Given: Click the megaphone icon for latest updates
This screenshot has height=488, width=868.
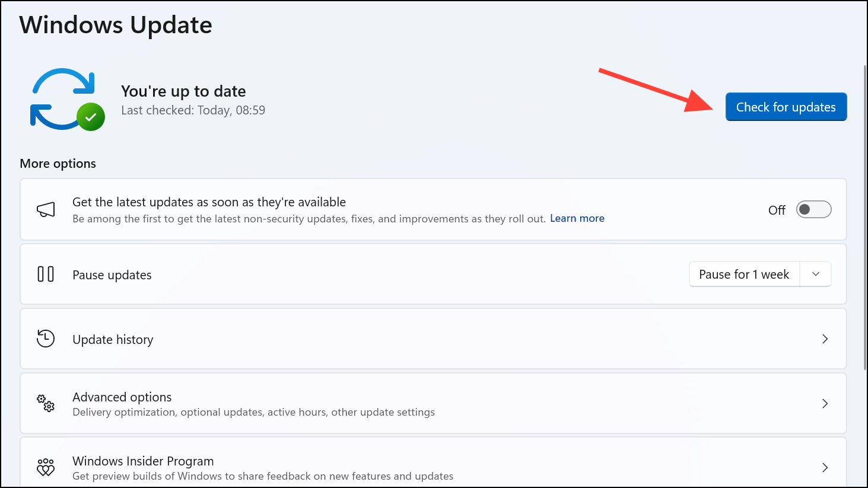Looking at the screenshot, I should (46, 209).
